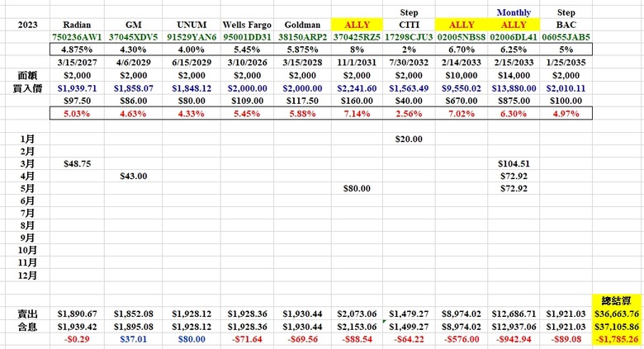Select CUSIP cell 37045XDV5
644x349 pixels.
[x=133, y=37]
